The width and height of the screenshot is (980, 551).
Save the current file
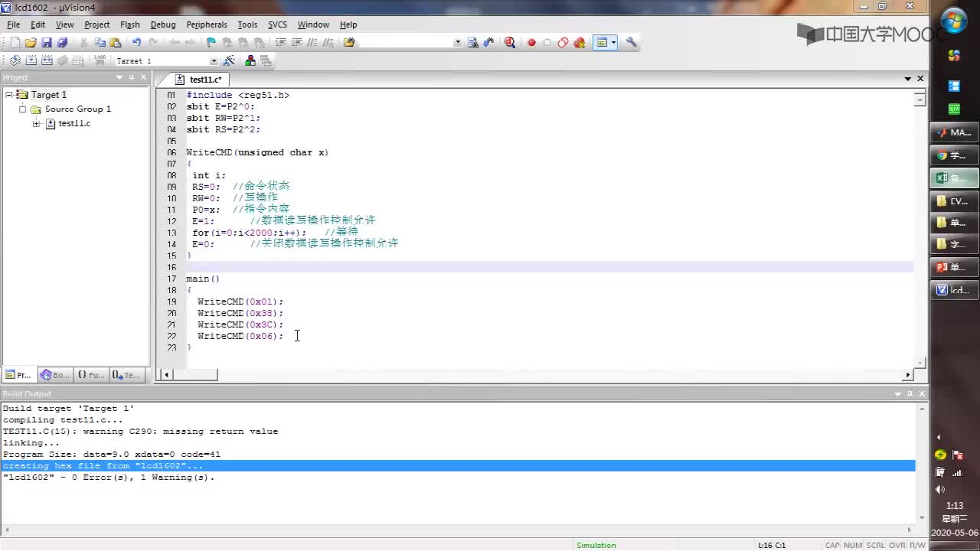coord(47,43)
